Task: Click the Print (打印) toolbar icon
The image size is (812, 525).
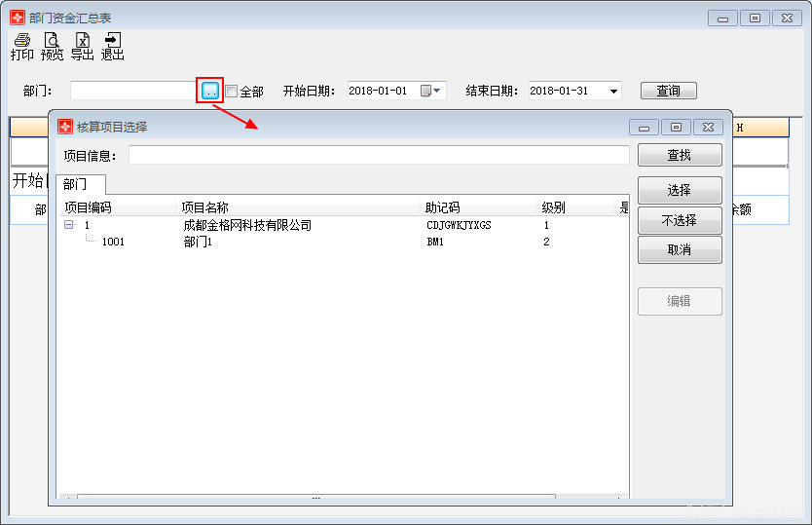Action: 21,46
